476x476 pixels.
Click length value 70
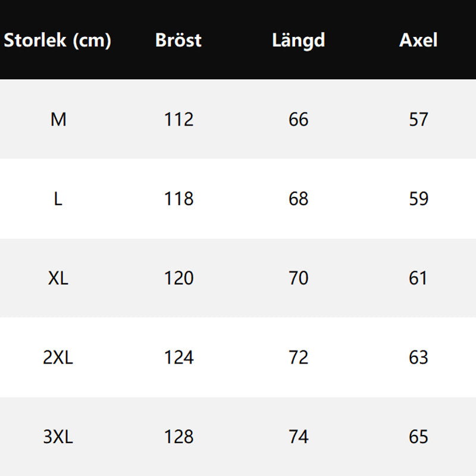pyautogui.click(x=299, y=278)
